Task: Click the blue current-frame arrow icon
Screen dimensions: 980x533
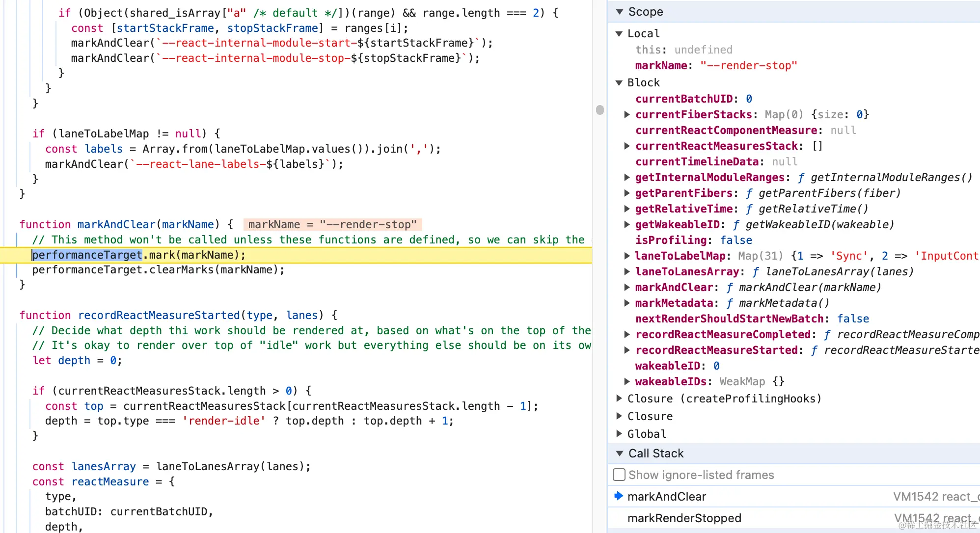Action: click(619, 496)
